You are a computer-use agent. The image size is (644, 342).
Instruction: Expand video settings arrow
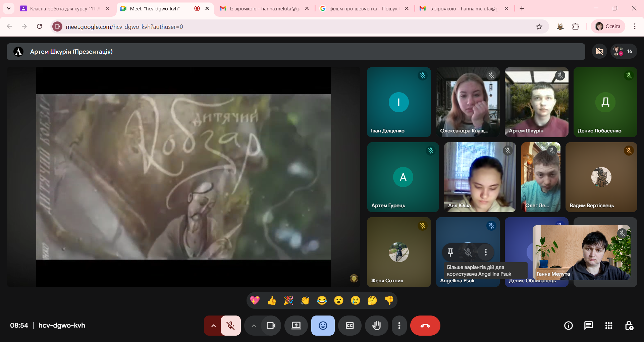pyautogui.click(x=254, y=326)
